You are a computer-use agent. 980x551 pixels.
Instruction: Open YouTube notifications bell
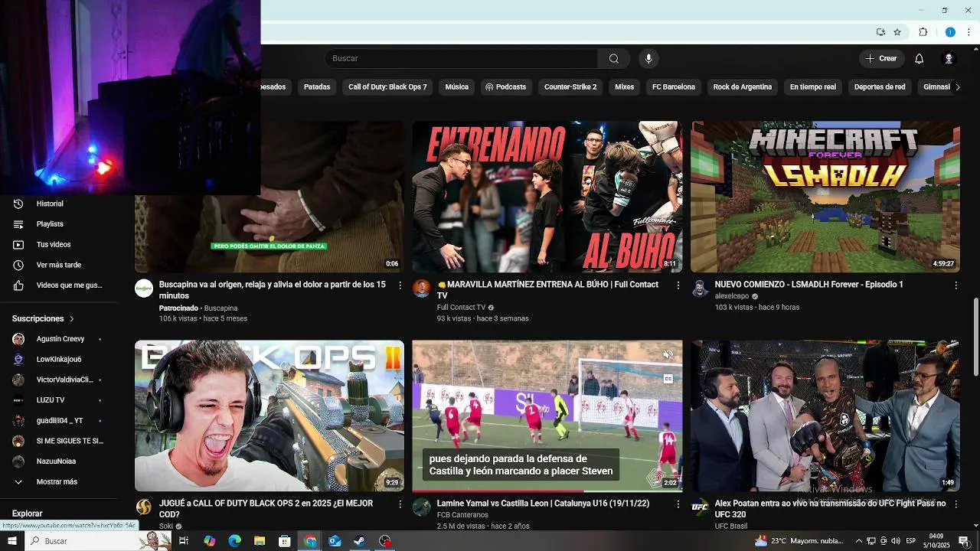pos(919,59)
